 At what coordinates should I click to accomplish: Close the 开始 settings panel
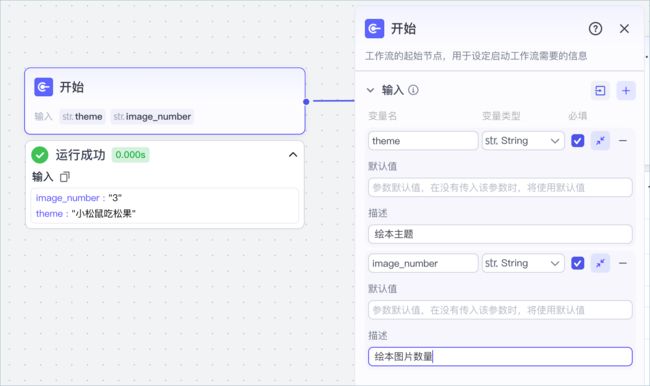[624, 29]
